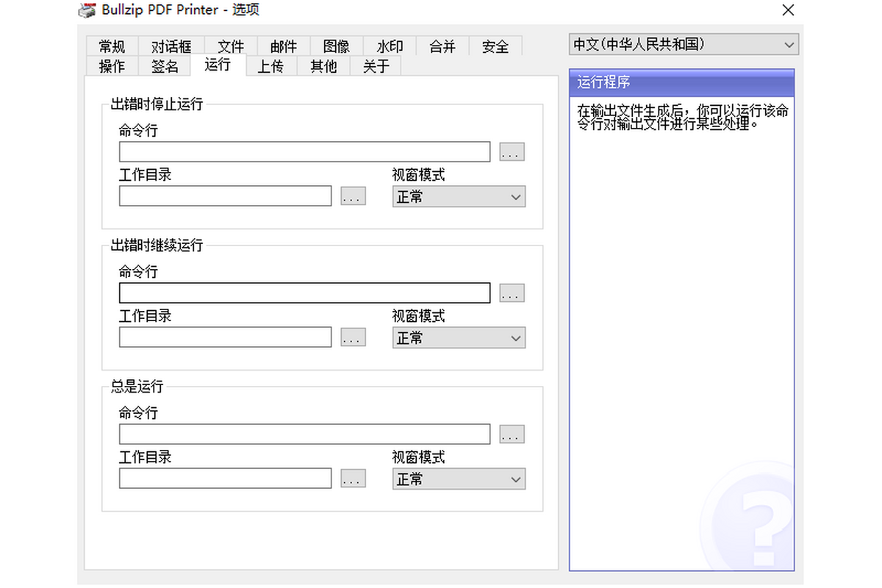The image size is (882, 588).
Task: Click 命令行 field under 总是运行
Action: (x=304, y=434)
